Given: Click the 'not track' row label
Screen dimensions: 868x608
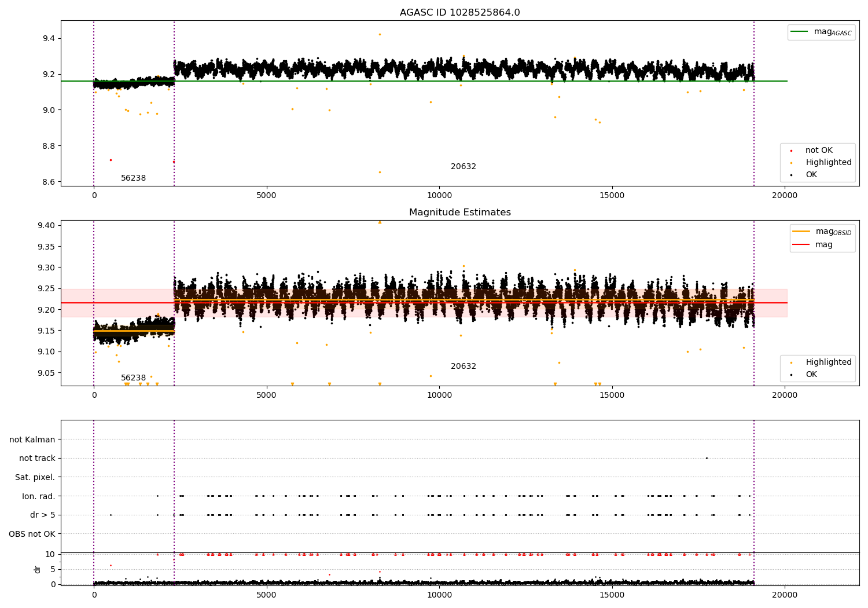Looking at the screenshot, I should pyautogui.click(x=37, y=458).
